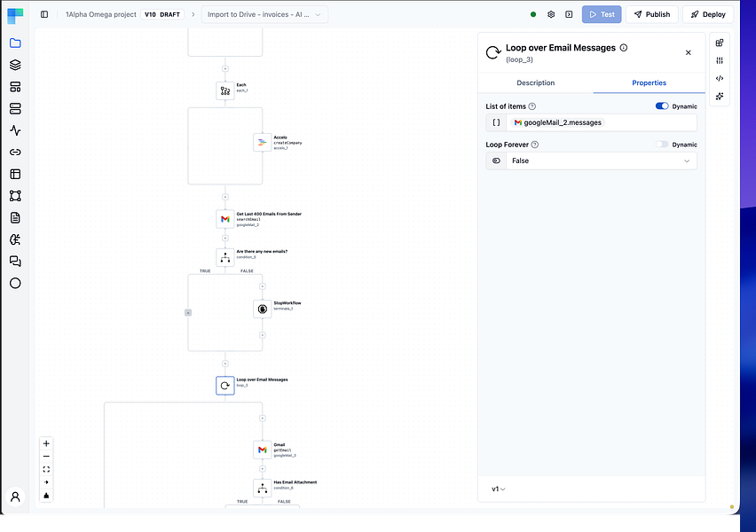Open the components icon atop right rail
The height and width of the screenshot is (532, 756).
coord(720,43)
